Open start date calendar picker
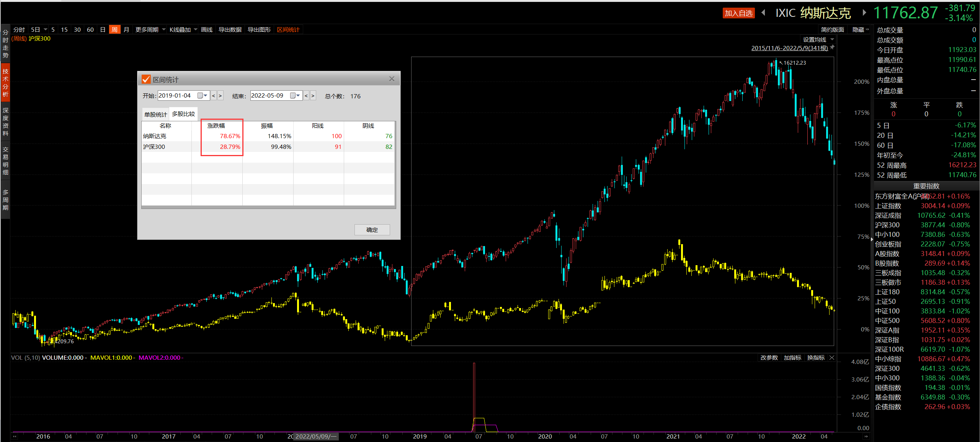The width and height of the screenshot is (980, 442). coord(202,96)
